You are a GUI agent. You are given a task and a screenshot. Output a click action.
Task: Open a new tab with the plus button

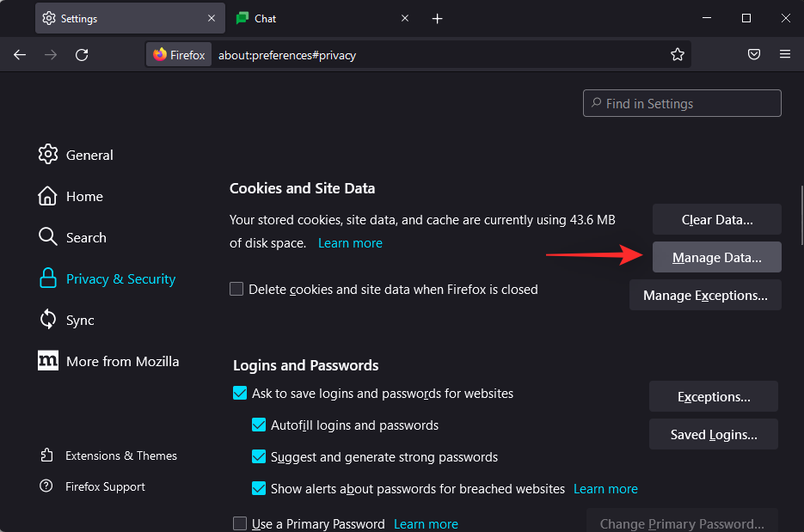437,18
